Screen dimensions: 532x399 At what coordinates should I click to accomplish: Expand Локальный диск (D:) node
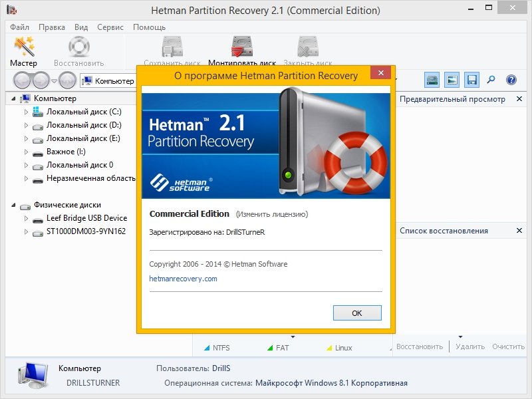(26, 125)
